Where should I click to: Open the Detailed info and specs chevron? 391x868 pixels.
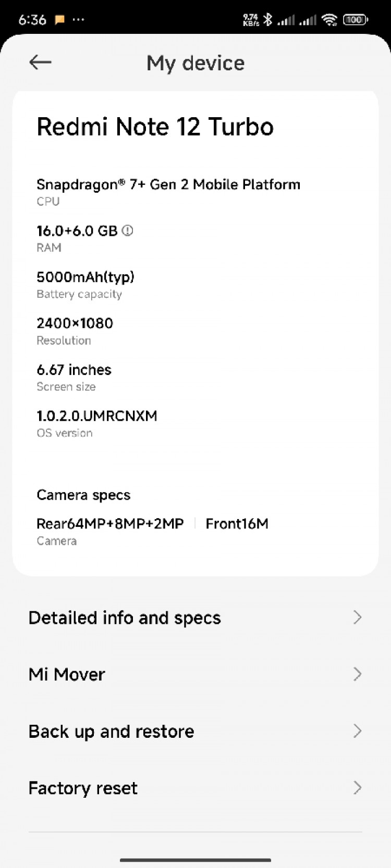tap(357, 618)
